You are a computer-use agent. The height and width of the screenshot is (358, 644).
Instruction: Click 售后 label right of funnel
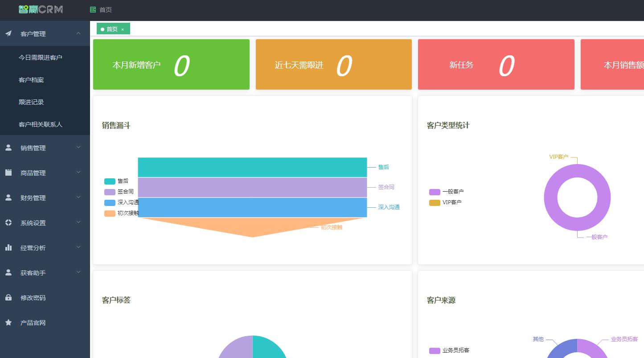pyautogui.click(x=384, y=167)
